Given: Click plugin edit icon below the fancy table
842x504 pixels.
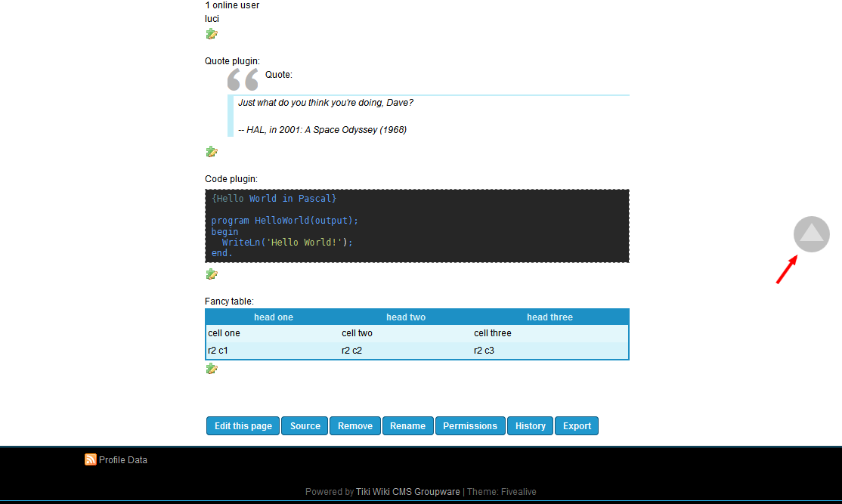Looking at the screenshot, I should tap(212, 369).
